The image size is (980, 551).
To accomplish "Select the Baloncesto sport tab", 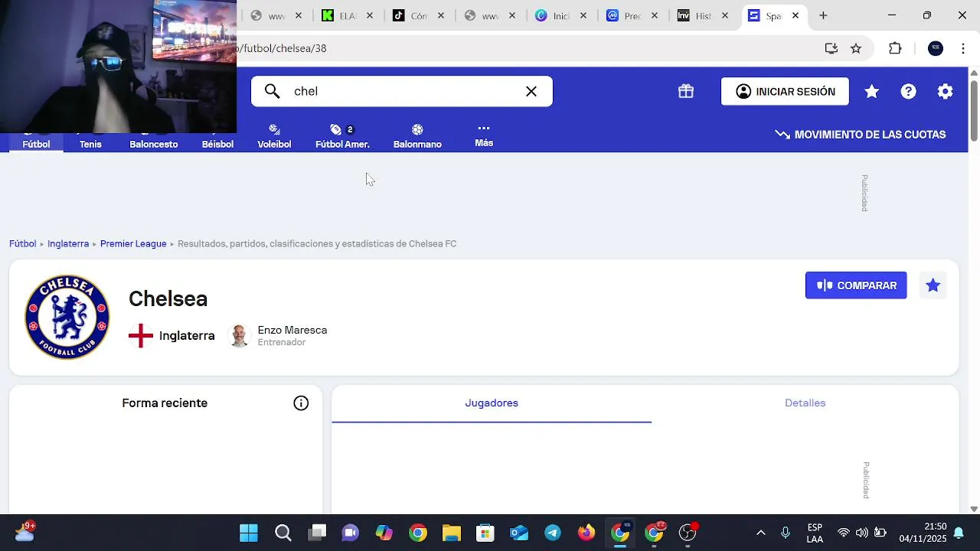I will pyautogui.click(x=154, y=143).
